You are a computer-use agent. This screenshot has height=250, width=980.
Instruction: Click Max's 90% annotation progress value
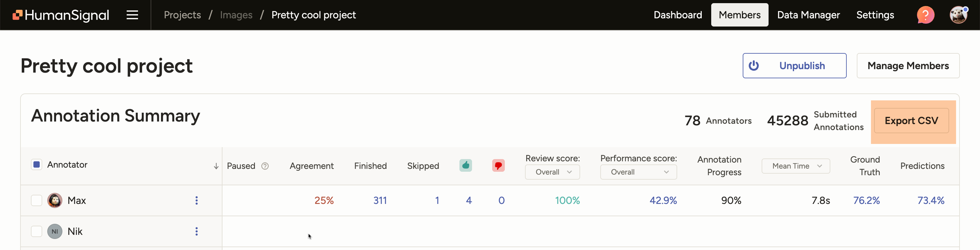point(731,200)
